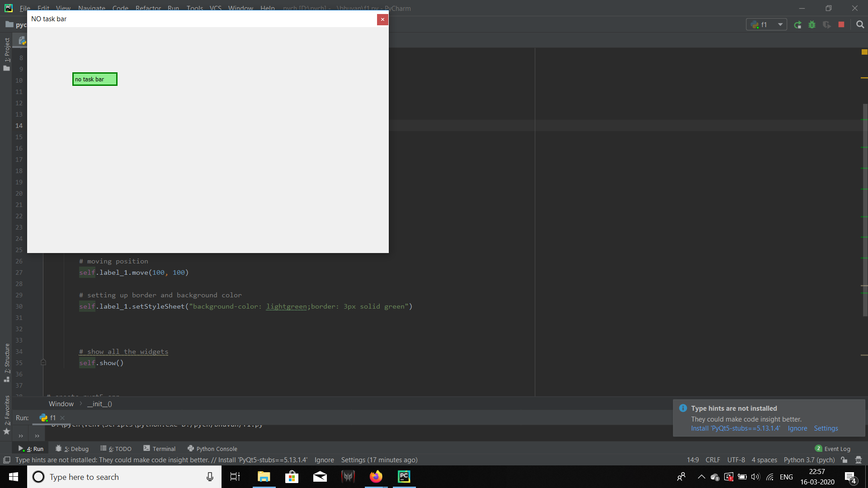This screenshot has height=488, width=868.
Task: Click the Terminal tool window tab
Action: pos(160,449)
